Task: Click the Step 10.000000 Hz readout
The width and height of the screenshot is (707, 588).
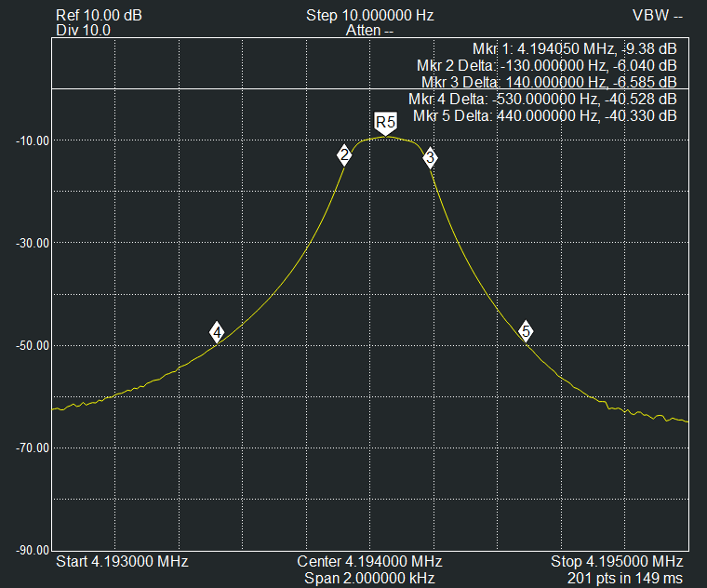Action: [369, 16]
